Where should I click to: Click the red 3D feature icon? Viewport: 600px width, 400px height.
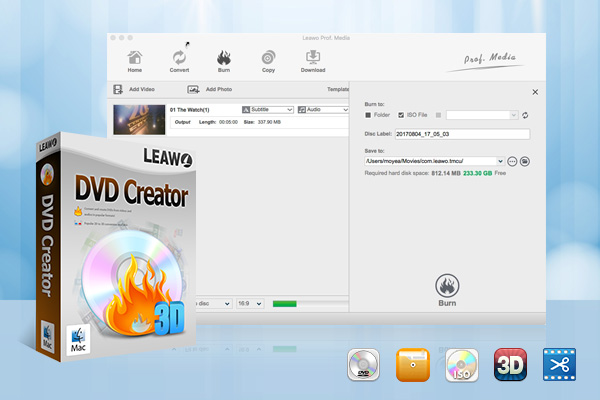(510, 365)
